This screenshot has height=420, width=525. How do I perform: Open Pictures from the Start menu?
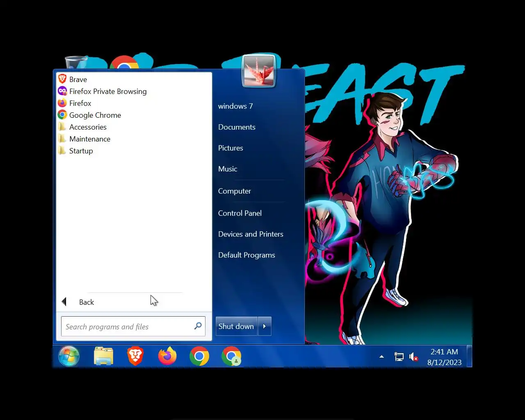tap(231, 148)
